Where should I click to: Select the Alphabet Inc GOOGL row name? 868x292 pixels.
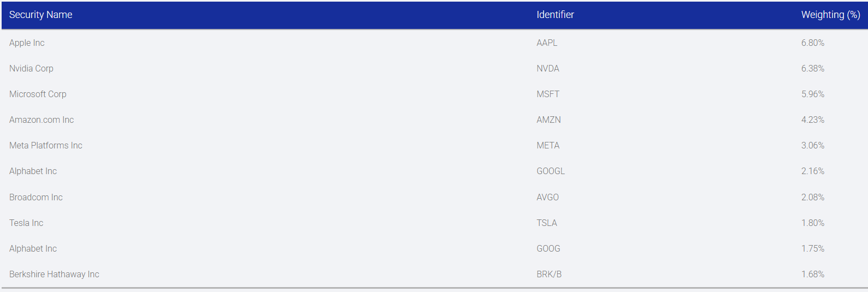coord(33,171)
